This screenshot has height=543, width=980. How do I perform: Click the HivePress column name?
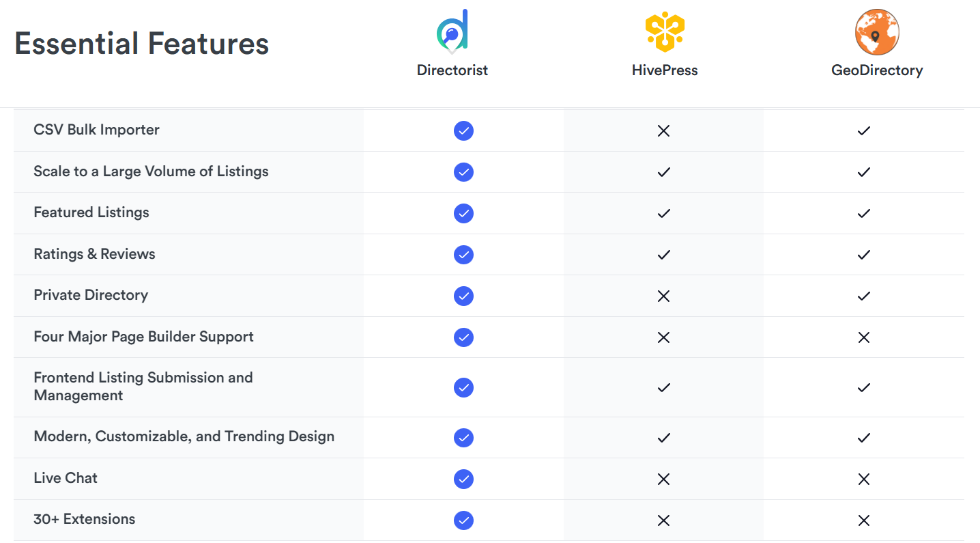tap(665, 70)
